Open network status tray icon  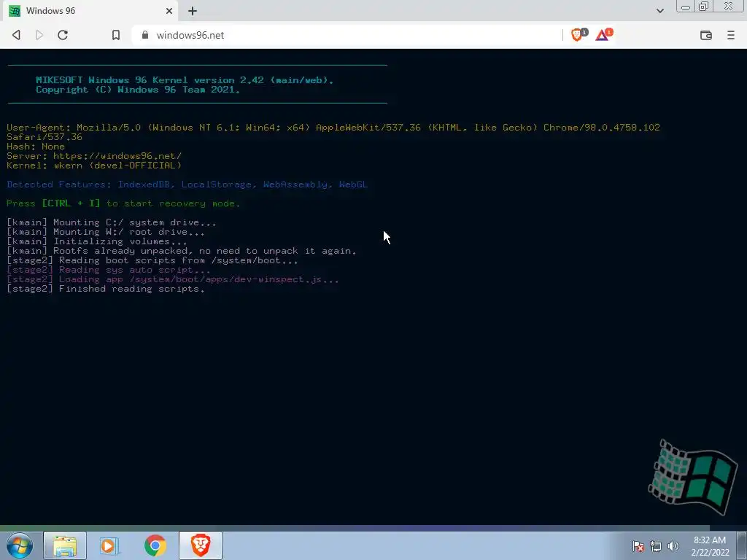(x=656, y=545)
